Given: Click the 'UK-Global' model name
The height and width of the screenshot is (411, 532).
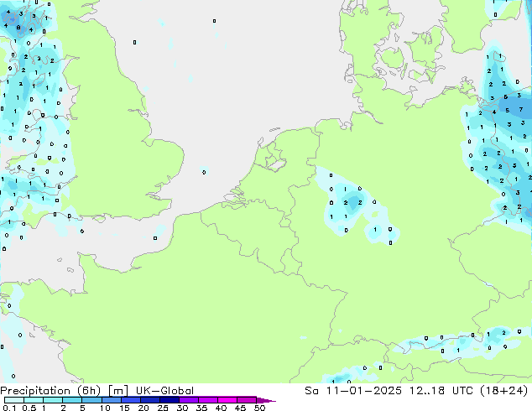Looking at the screenshot, I should pyautogui.click(x=164, y=391).
